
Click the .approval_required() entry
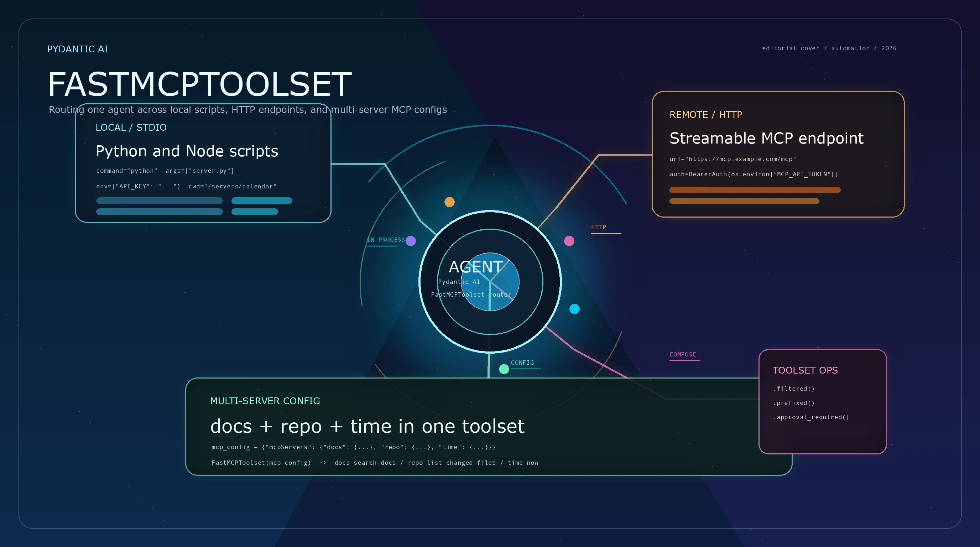point(811,417)
